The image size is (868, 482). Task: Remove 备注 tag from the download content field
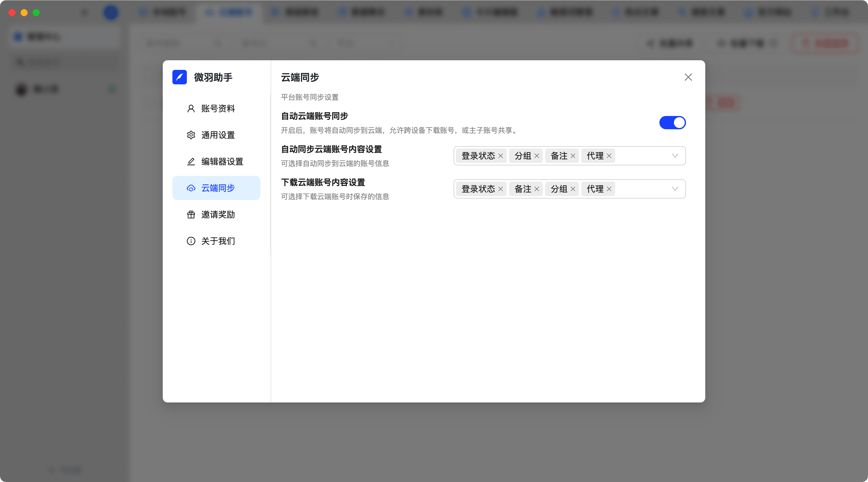[536, 189]
